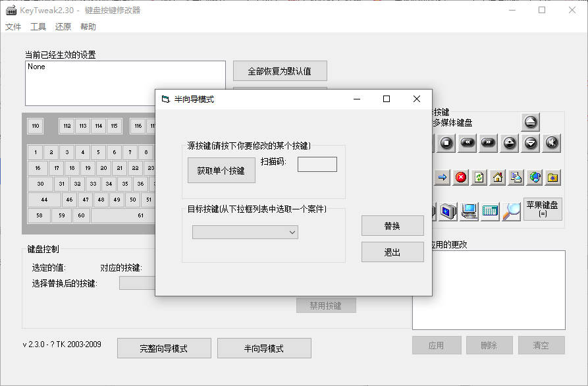588x386 pixels.
Task: Select keyboard key 50
Action: tap(133, 200)
